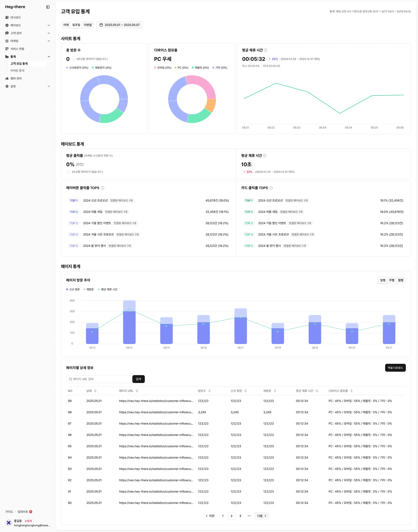
Task: Open the calendar icon in date range
Action: tap(101, 25)
